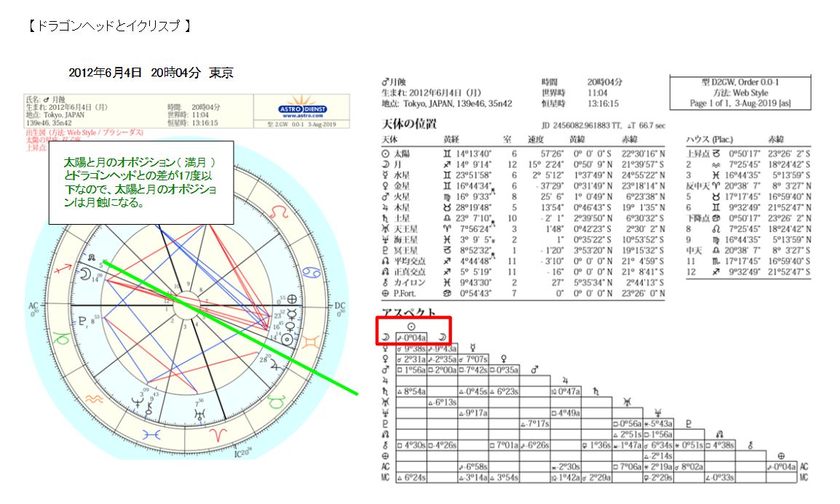Click the 平均交点 row label
This screenshot has width=840, height=504.
click(x=410, y=261)
